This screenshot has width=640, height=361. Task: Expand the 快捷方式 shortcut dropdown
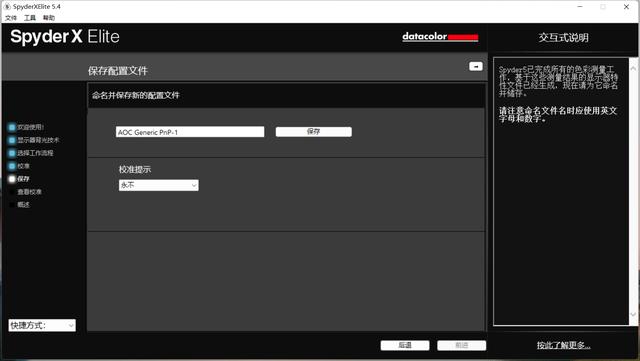(42, 325)
